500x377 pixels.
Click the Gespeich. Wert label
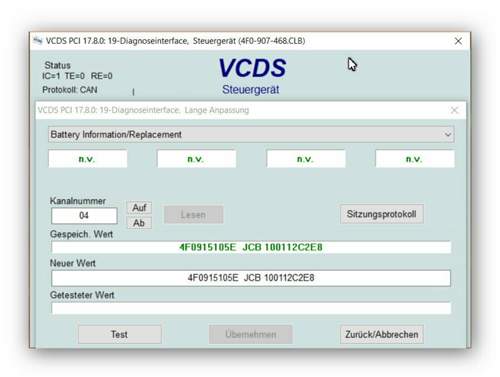coord(81,234)
